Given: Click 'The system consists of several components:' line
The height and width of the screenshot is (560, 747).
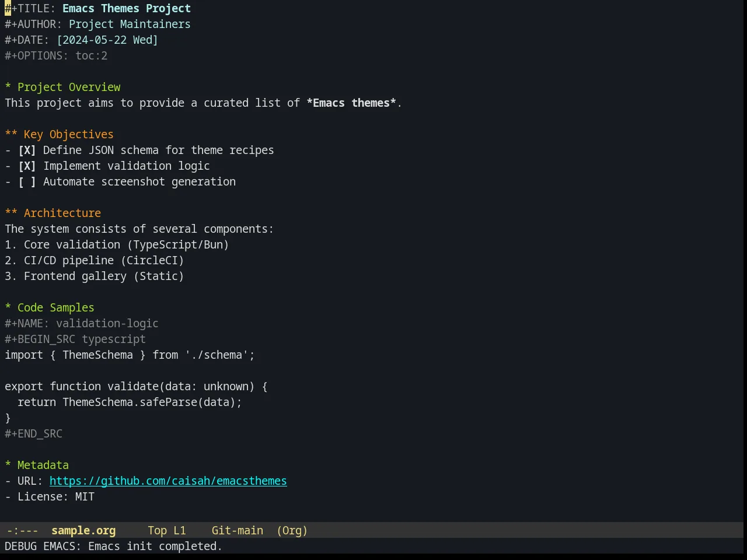Looking at the screenshot, I should (x=139, y=229).
